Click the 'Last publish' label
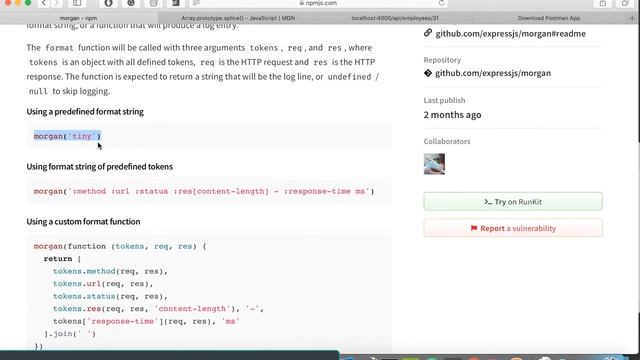 [444, 100]
